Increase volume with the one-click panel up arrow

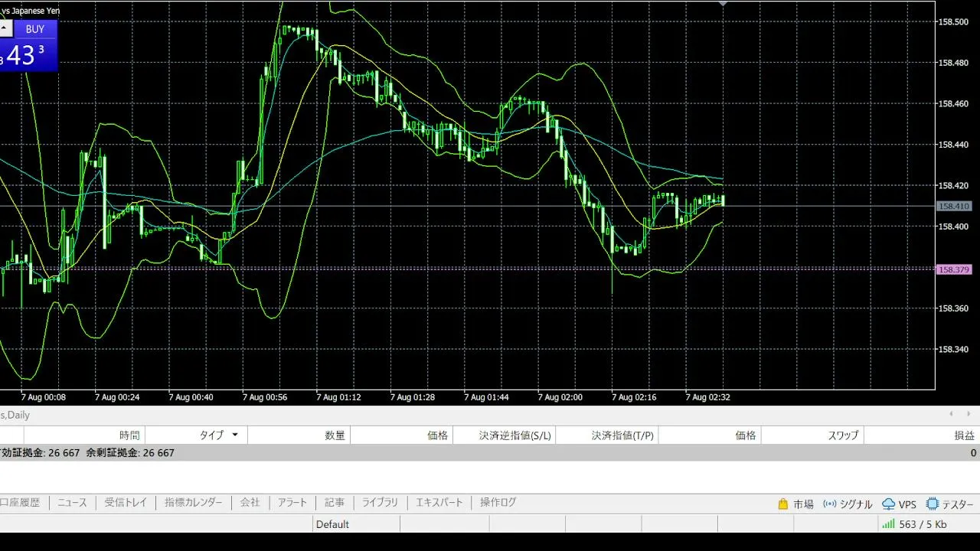5,29
